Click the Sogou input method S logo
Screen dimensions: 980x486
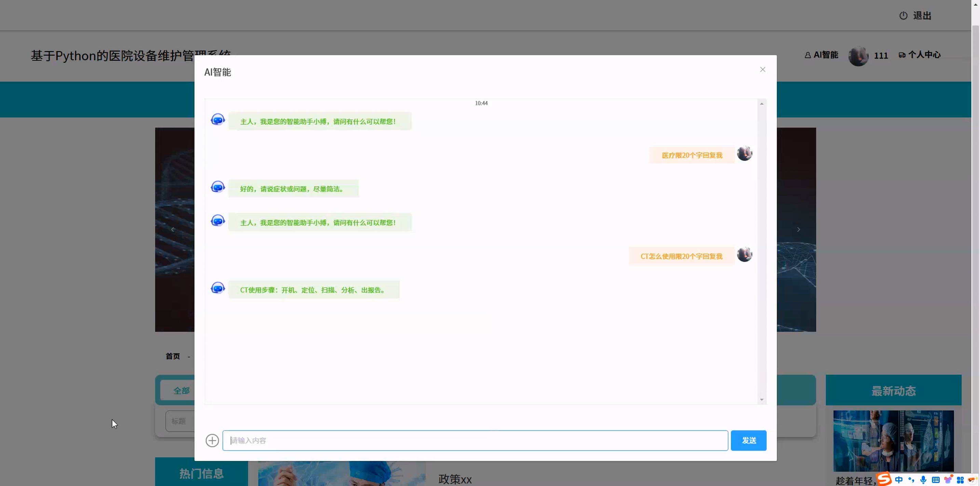pos(884,479)
